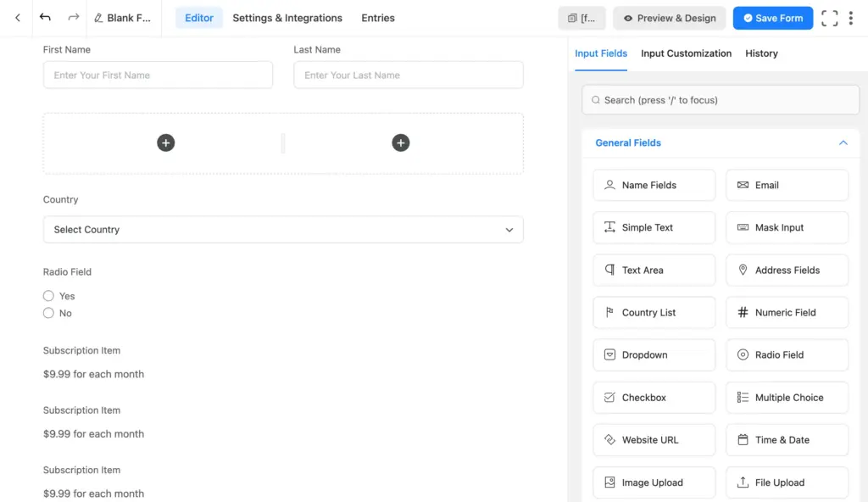Screen dimensions: 868x502
Task: Select the No radio option
Action: (48, 313)
